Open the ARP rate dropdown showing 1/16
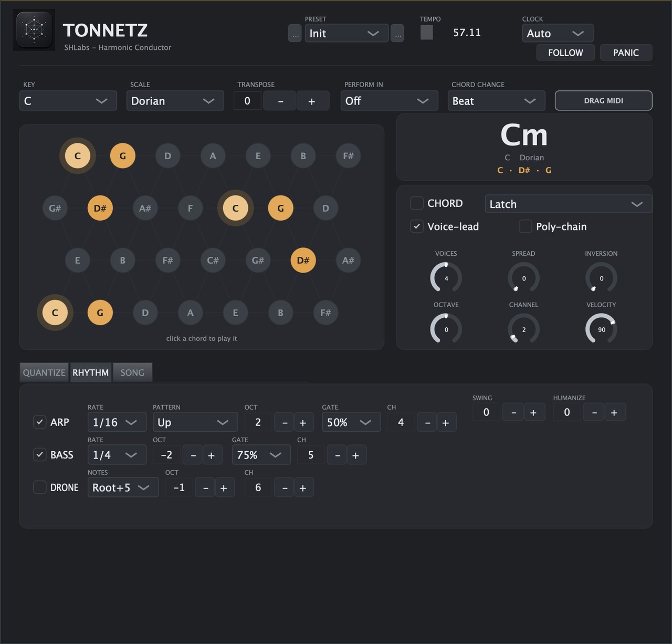This screenshot has width=672, height=644. pos(117,422)
